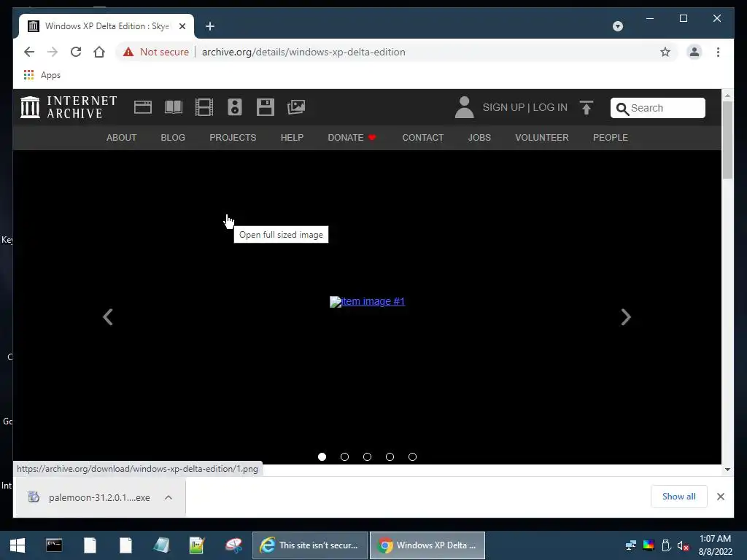Viewport: 747px width, 560px height.
Task: Open Command Prompt from the taskbar
Action: tap(54, 545)
